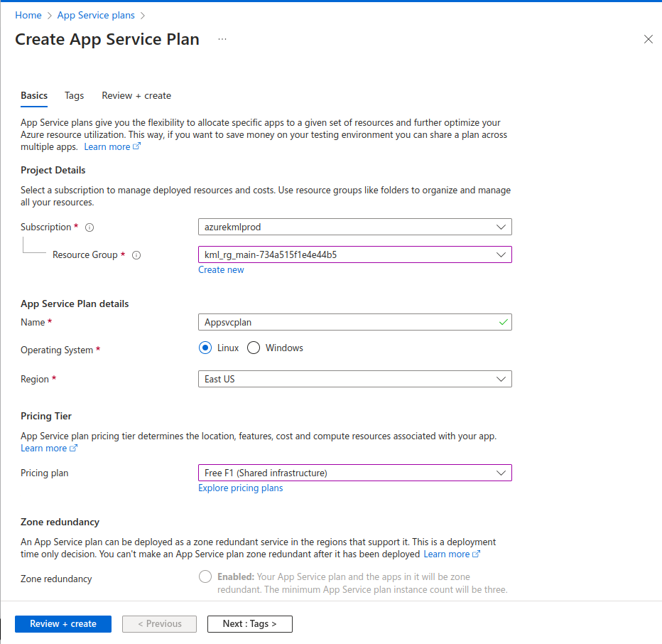
Task: Open the Review + create tab
Action: tap(136, 95)
